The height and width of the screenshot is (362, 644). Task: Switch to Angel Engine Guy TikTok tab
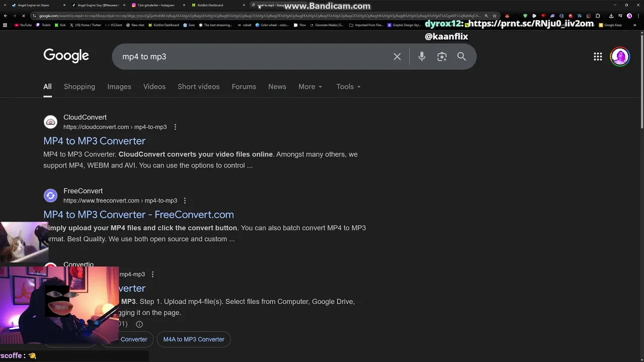pyautogui.click(x=98, y=5)
